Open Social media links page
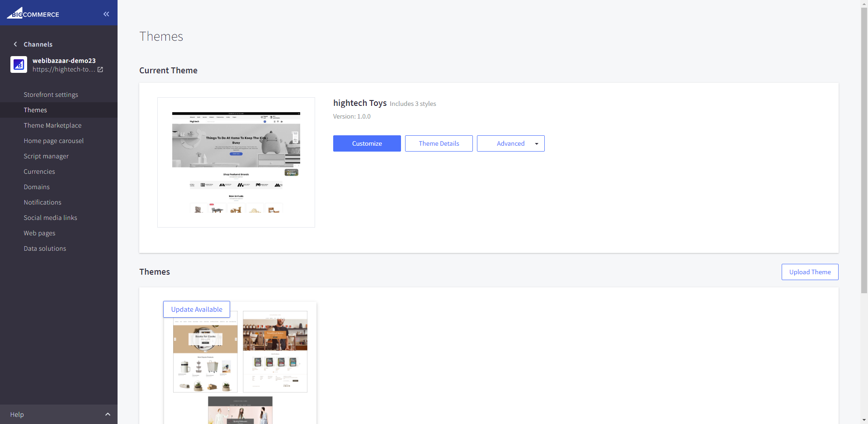Image resolution: width=868 pixels, height=424 pixels. click(x=50, y=218)
